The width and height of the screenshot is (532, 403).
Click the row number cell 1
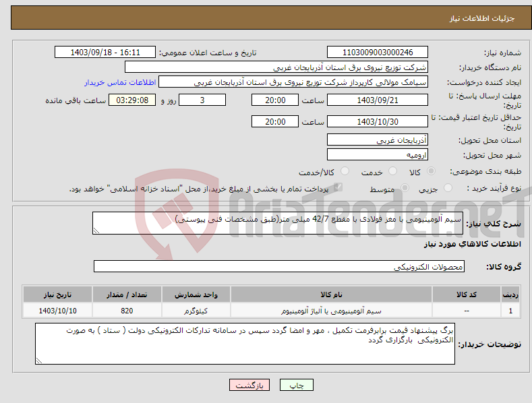coord(510,311)
